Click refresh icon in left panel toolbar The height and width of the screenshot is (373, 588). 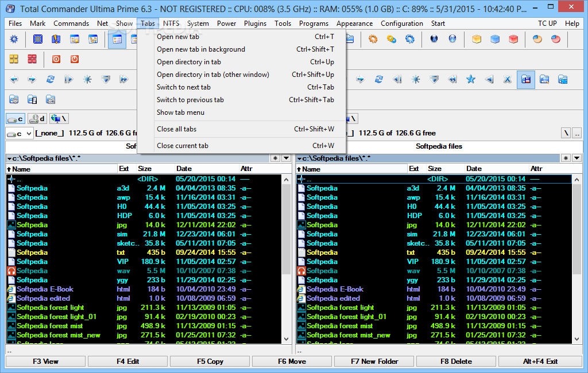coord(51,79)
